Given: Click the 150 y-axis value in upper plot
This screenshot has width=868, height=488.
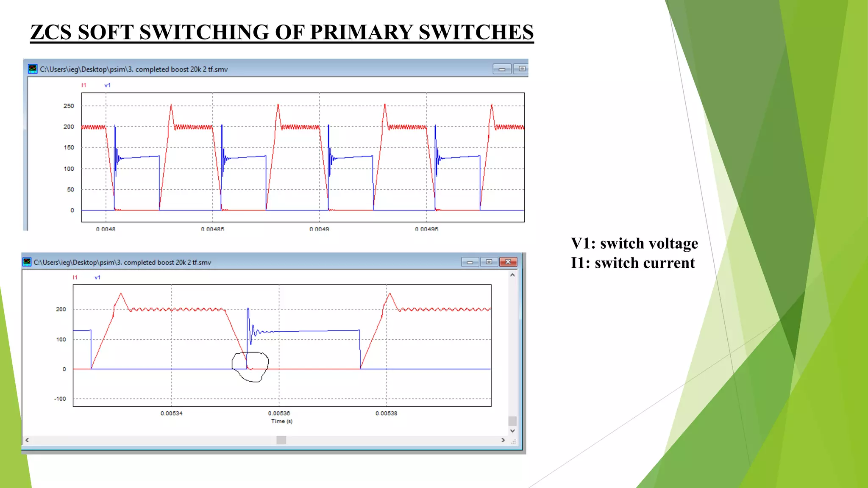Looking at the screenshot, I should click(x=69, y=147).
